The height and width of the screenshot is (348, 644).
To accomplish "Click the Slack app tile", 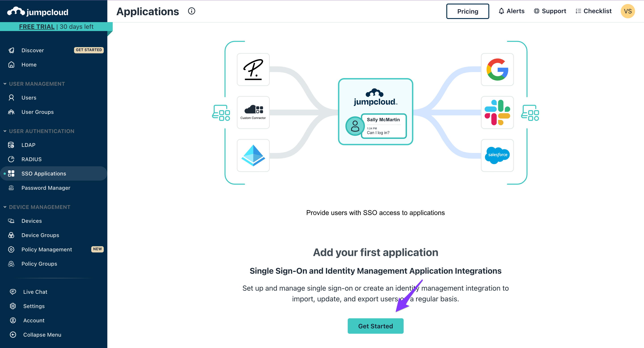I will (x=497, y=112).
